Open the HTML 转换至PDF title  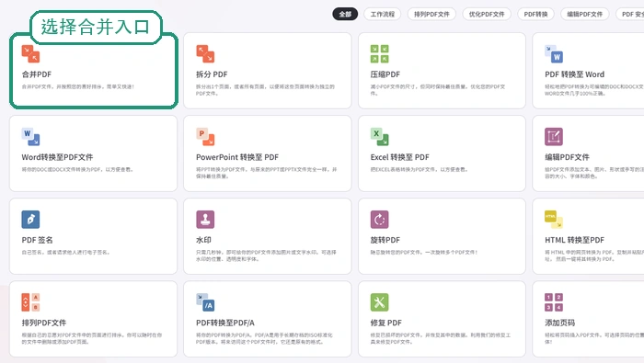click(575, 240)
